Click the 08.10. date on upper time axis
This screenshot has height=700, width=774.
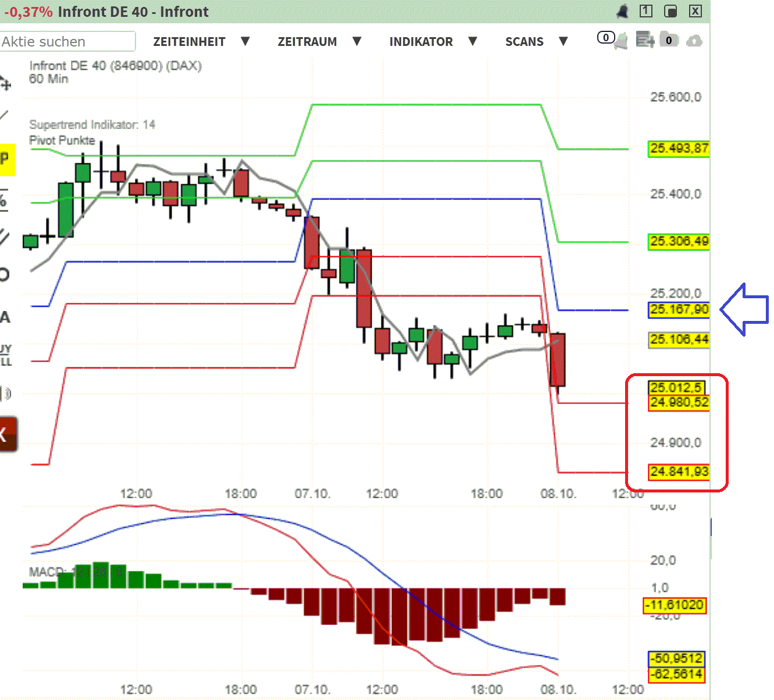coord(558,494)
